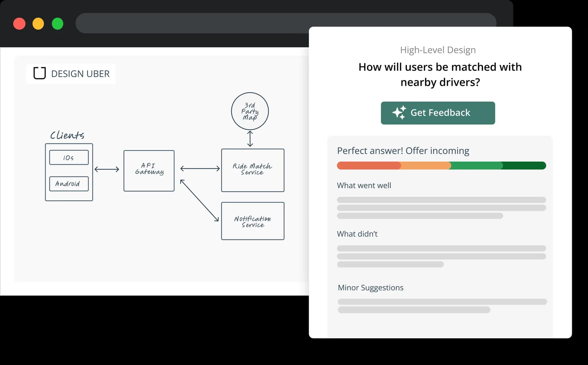Click the browser address bar

(286, 23)
